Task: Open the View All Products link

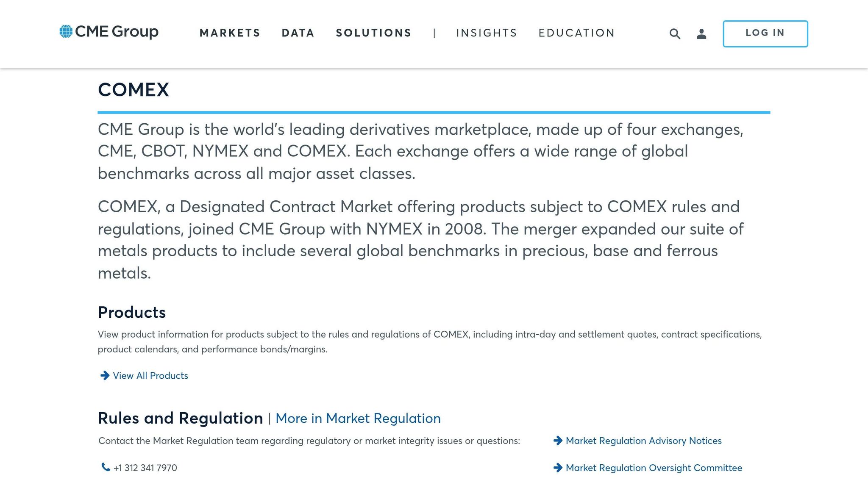Action: pos(150,375)
